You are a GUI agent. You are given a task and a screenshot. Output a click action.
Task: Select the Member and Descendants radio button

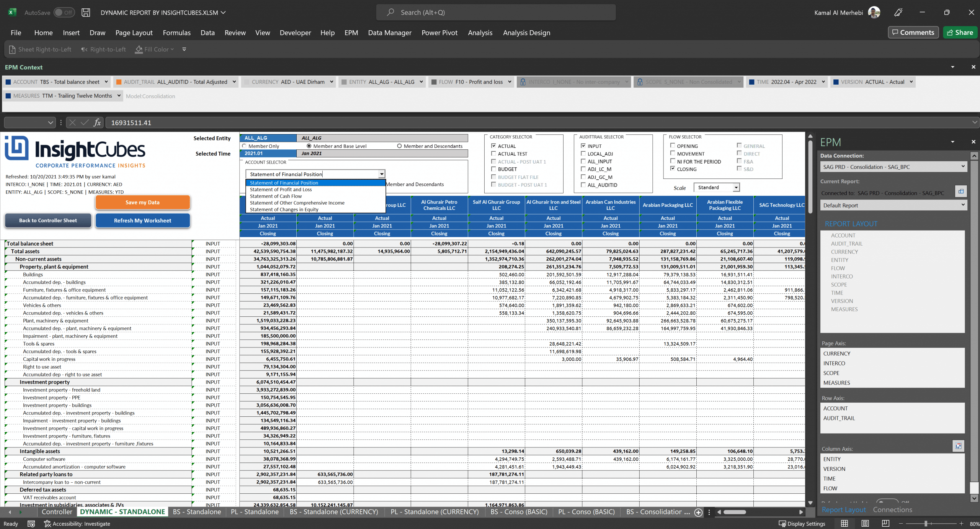pos(400,146)
